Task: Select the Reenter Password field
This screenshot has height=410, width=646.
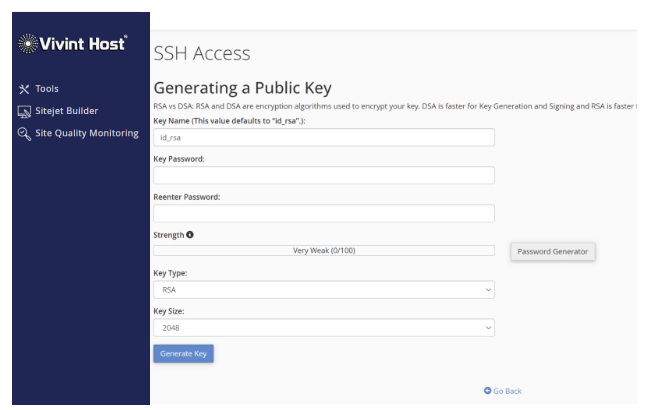Action: pyautogui.click(x=323, y=213)
